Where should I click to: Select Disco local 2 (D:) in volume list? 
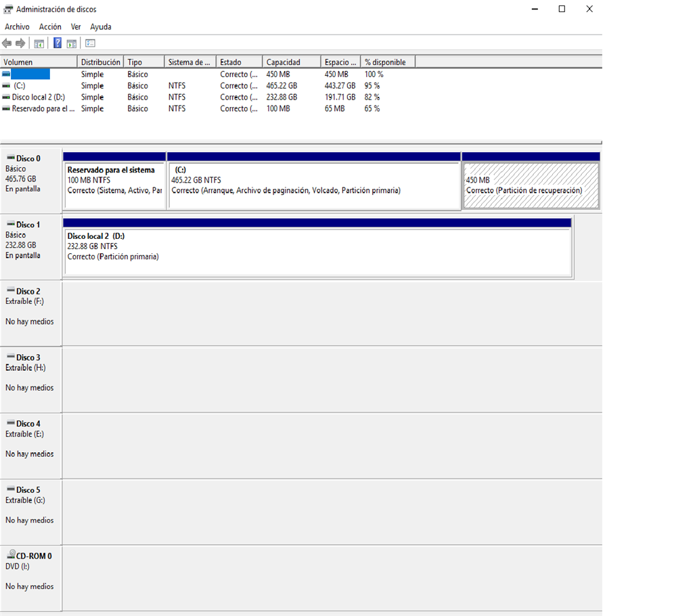[x=39, y=97]
